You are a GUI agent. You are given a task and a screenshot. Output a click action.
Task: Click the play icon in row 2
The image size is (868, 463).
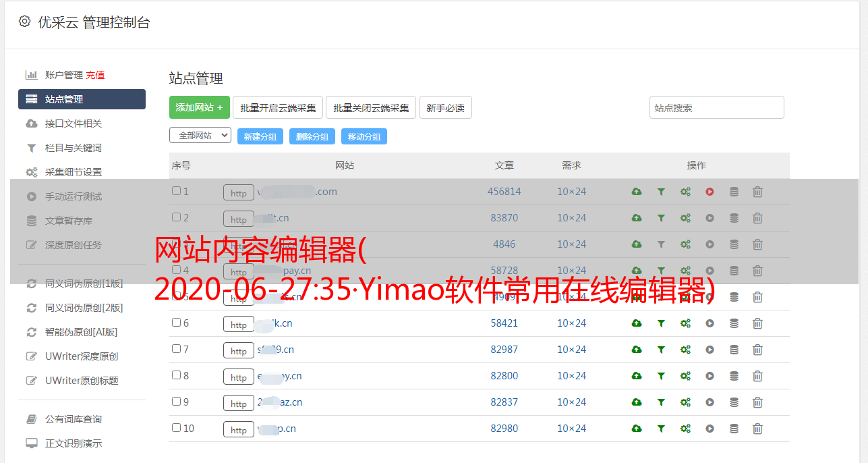(710, 218)
